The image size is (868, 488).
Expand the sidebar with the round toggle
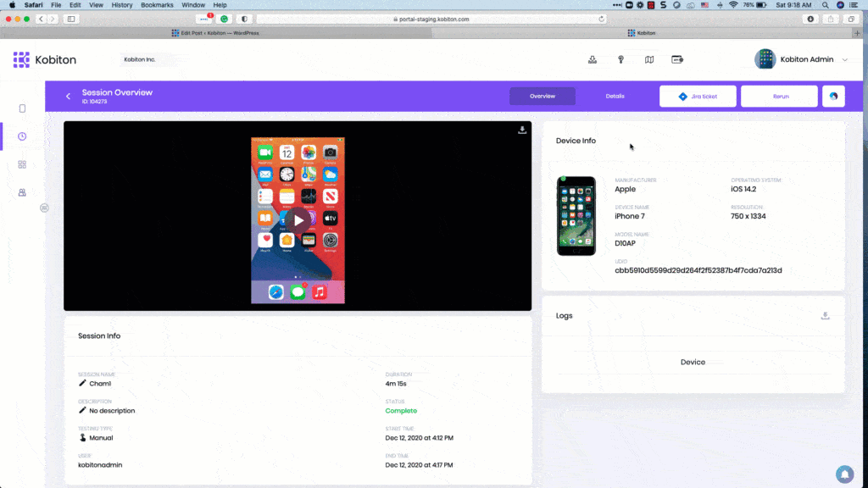point(44,208)
